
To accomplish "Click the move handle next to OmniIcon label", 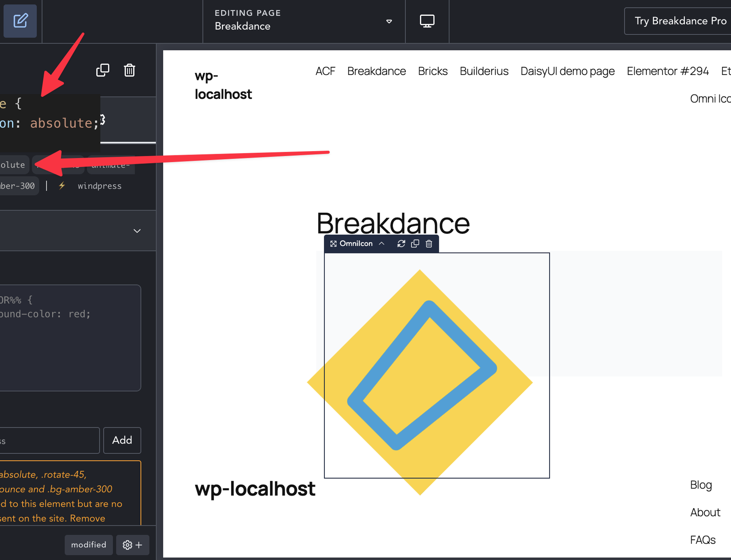I will tap(333, 244).
